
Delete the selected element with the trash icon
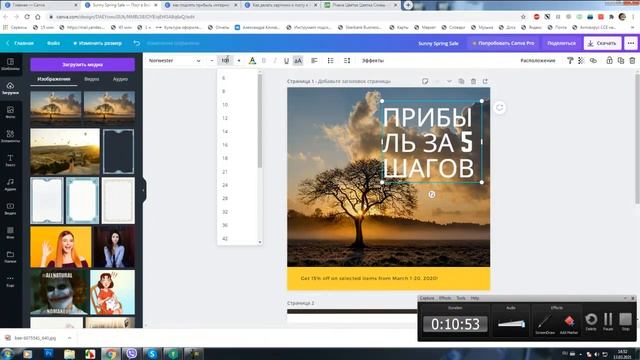[632, 60]
